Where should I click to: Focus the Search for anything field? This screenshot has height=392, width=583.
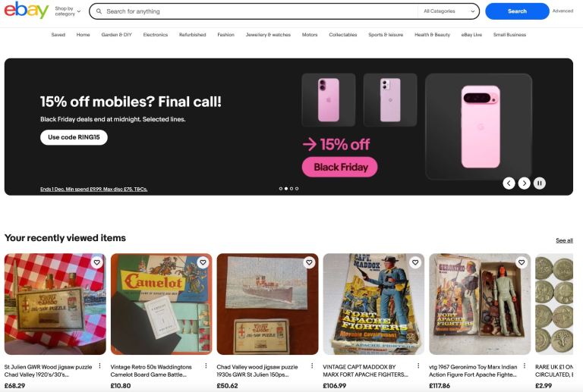257,11
